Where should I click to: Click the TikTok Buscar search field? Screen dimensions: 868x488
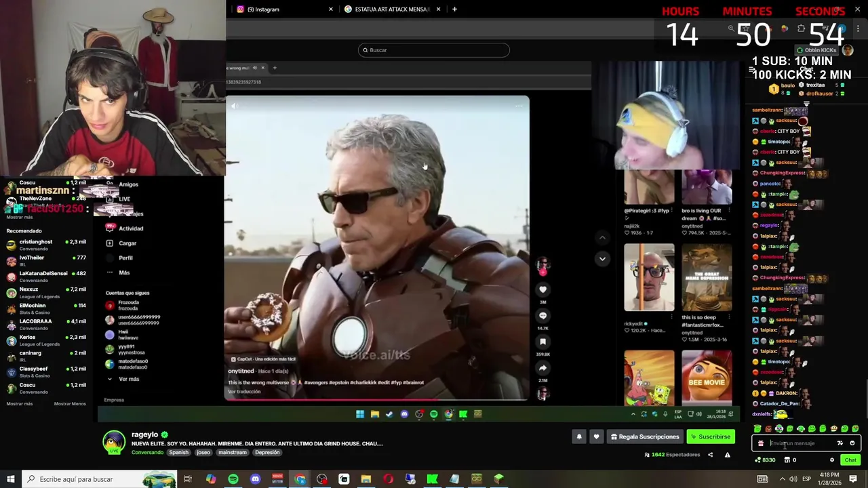[434, 50]
